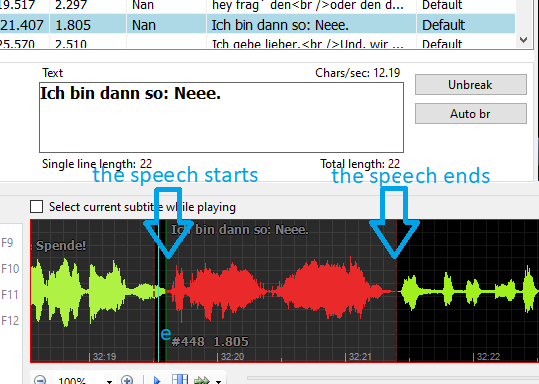539x384 pixels.
Task: Click into the subtitle Text box
Action: [221, 117]
